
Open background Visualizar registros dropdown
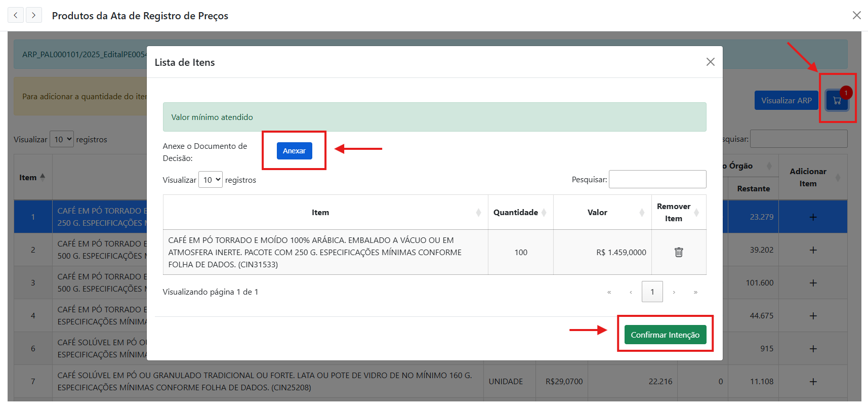click(x=62, y=139)
